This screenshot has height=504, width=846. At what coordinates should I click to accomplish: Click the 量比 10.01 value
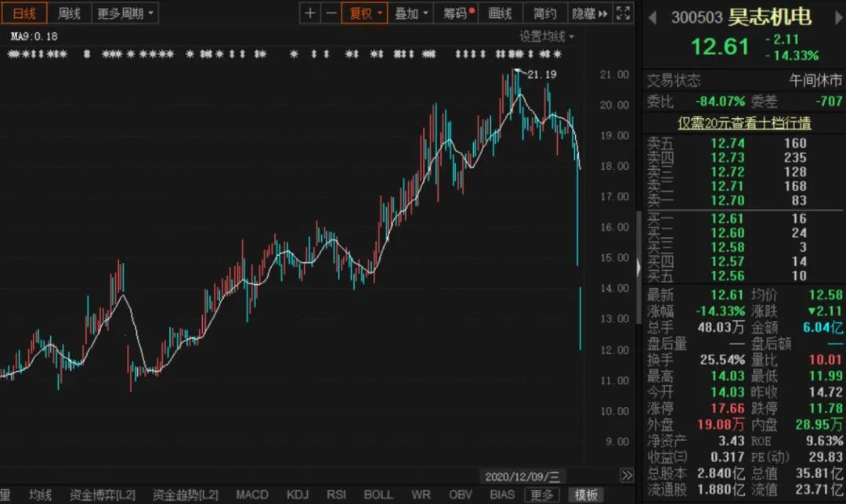[x=826, y=359]
